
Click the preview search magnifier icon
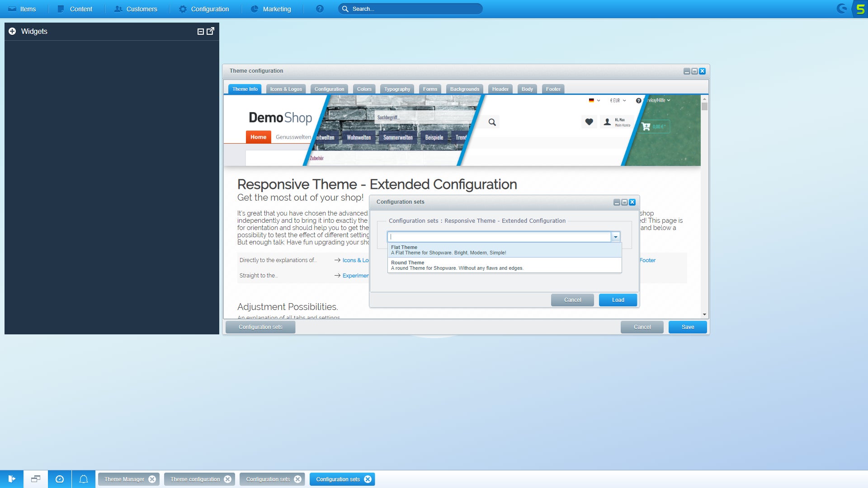point(492,122)
